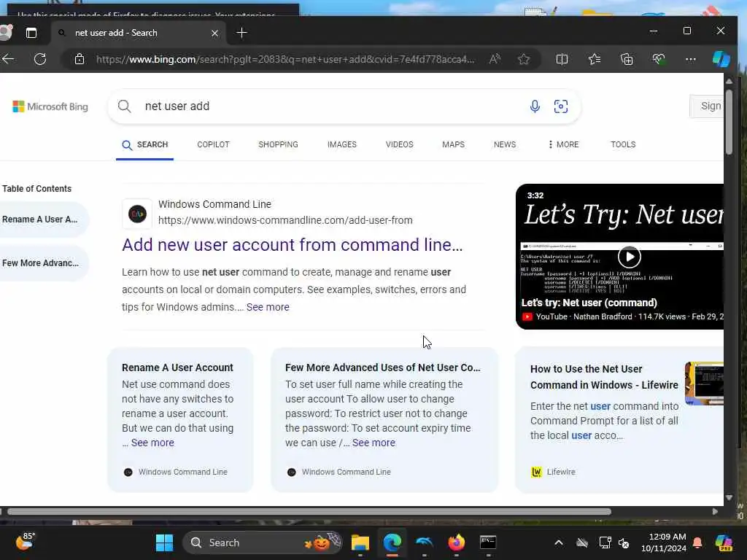This screenshot has width=747, height=560.
Task: Switch to SHOPPING results
Action: (x=278, y=145)
